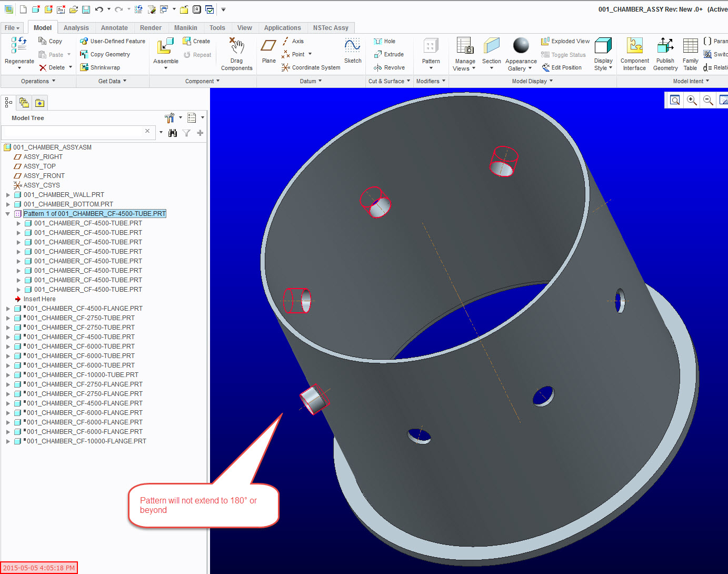The width and height of the screenshot is (728, 574).
Task: Click the Regenerate icon in quick access toolbar
Action: coord(138,9)
